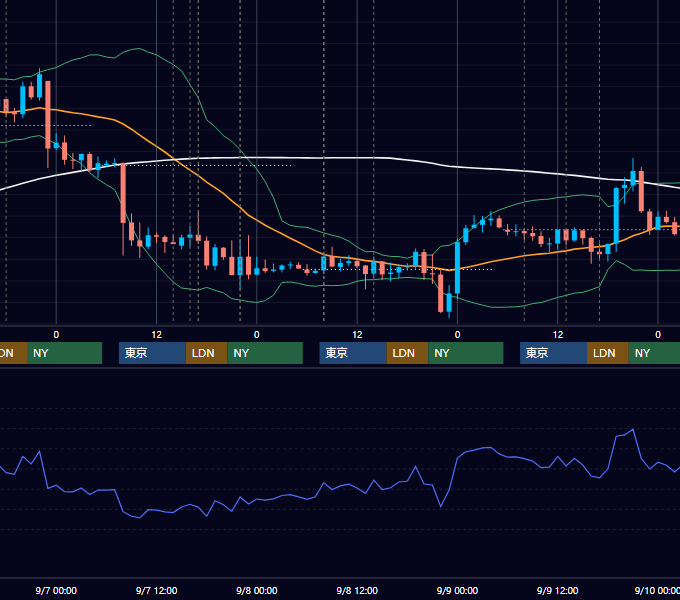Screen dimensions: 680x600
Task: Click the 9/7 12:00 date label
Action: pos(157,590)
